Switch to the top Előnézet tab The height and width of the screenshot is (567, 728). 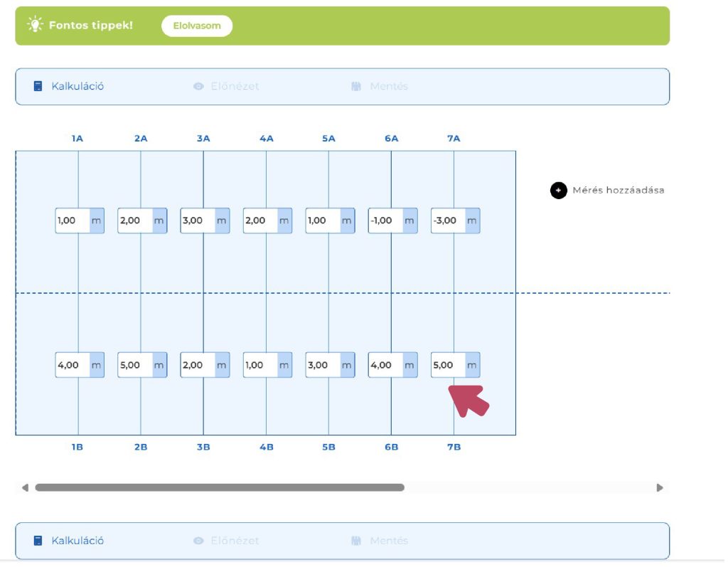point(235,86)
